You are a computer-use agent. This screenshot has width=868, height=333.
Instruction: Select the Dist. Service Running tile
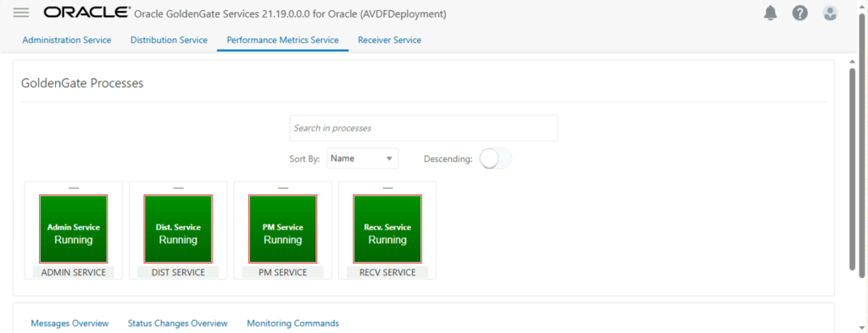178,229
